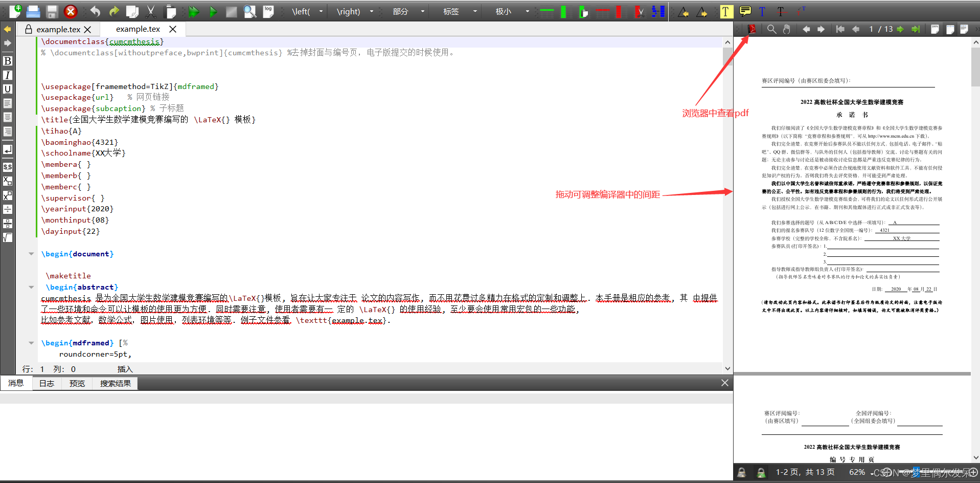The height and width of the screenshot is (483, 980).
Task: Close the second example.tex tab
Action: coord(173,29)
